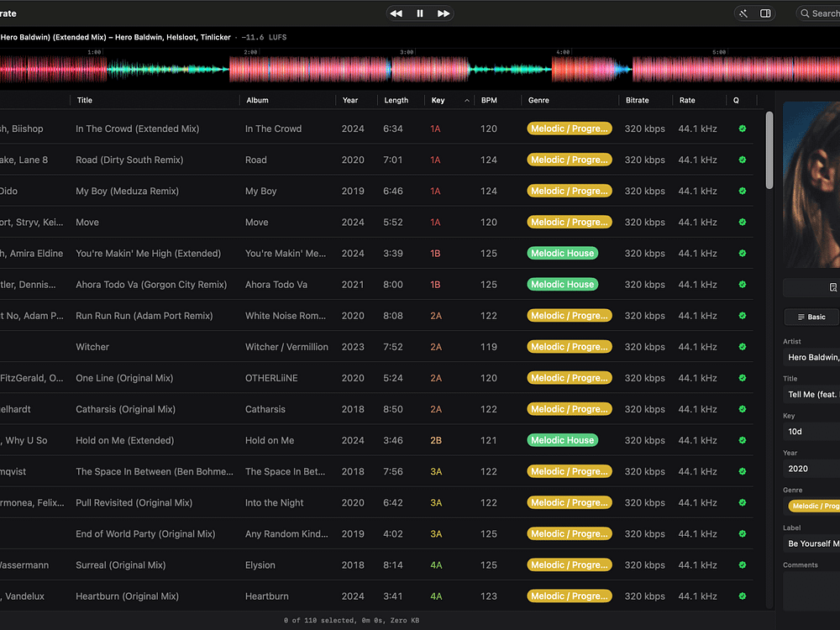Image resolution: width=840 pixels, height=630 pixels.
Task: Click the quality dot for Ahora Todo Va
Action: point(743,285)
